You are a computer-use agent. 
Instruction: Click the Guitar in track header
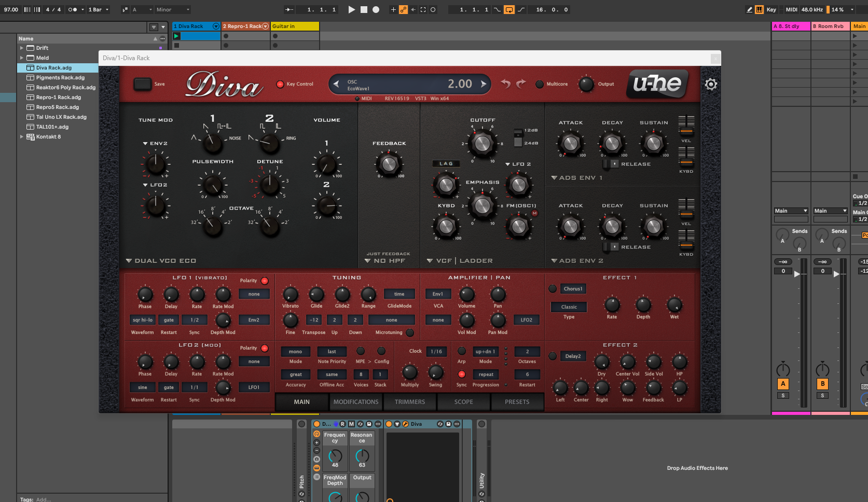(295, 26)
